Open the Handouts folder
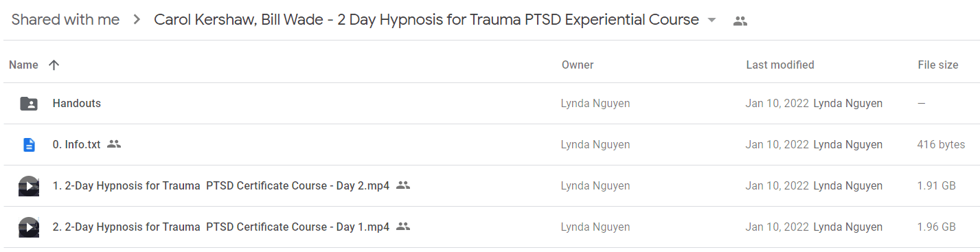The image size is (980, 252). (77, 104)
